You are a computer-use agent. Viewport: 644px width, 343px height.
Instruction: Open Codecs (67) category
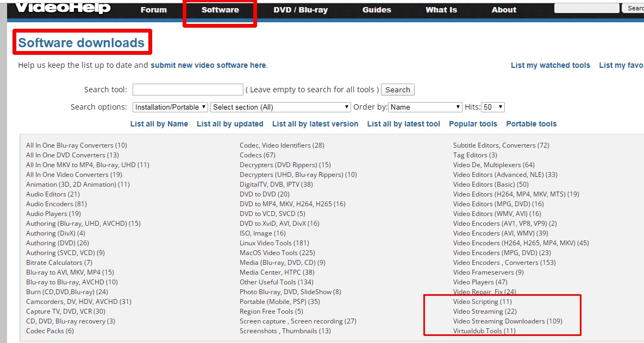[258, 155]
